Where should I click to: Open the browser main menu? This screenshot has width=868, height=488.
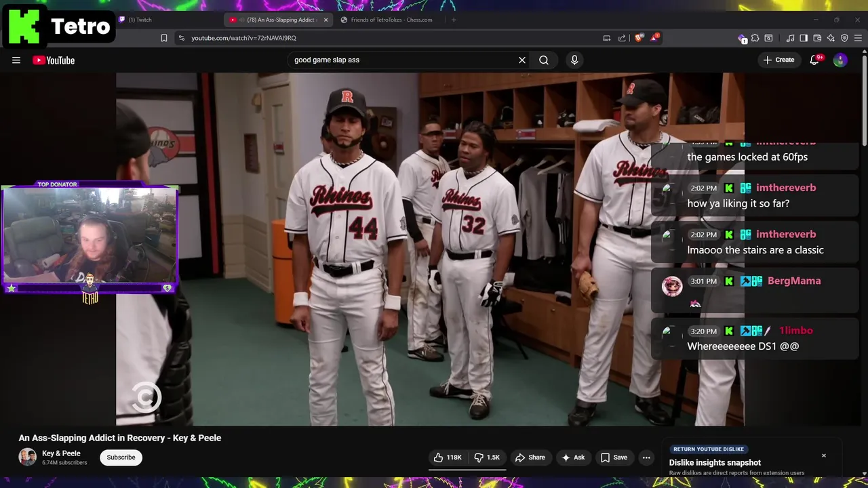pyautogui.click(x=858, y=38)
